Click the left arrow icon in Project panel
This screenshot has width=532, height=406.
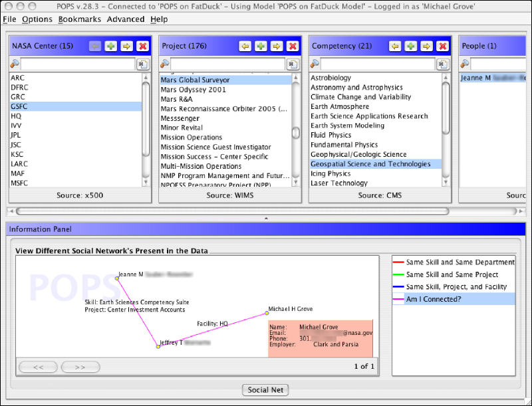245,46
